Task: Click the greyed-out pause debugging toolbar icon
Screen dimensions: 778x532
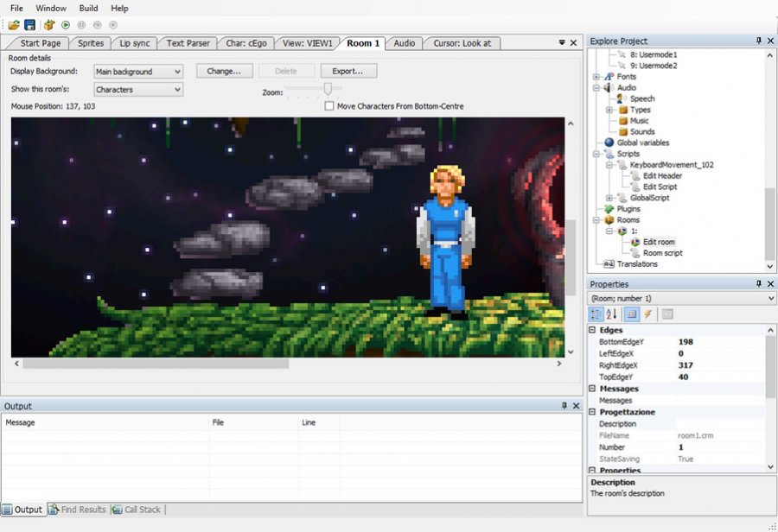Action: click(x=81, y=25)
